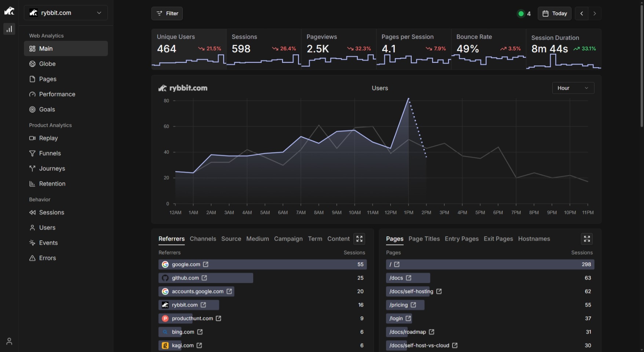
Task: Go to previous date period arrow
Action: (582, 14)
